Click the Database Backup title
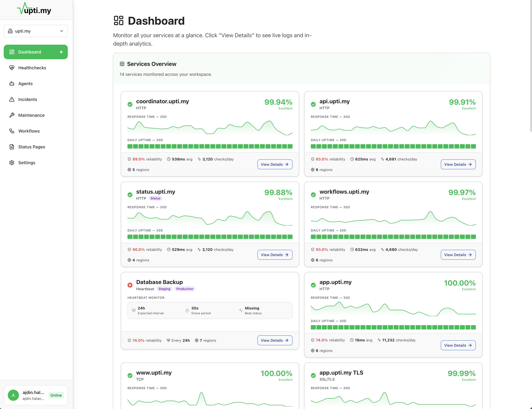The width and height of the screenshot is (532, 409). [159, 282]
